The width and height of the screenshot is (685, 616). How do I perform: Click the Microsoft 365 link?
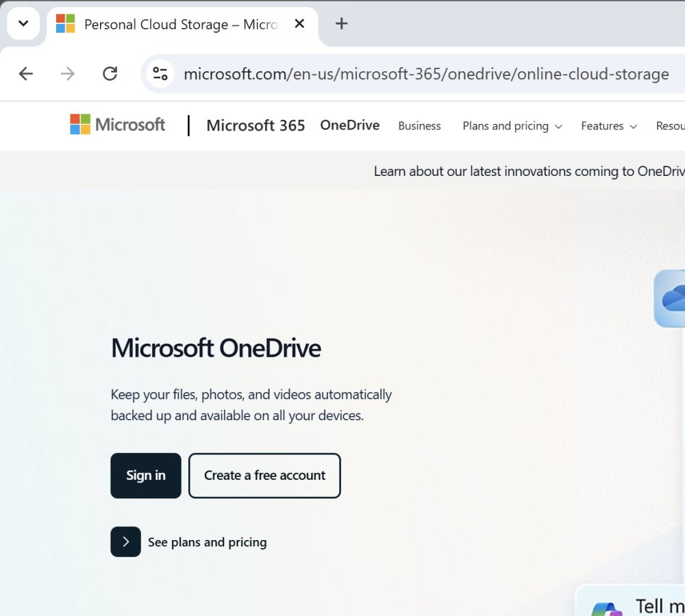click(x=256, y=126)
